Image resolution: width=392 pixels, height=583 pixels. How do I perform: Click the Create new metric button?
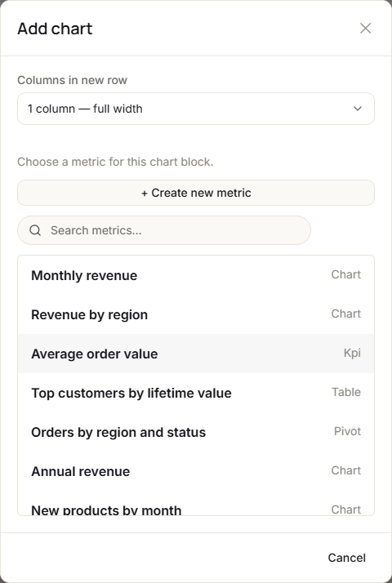pos(196,193)
